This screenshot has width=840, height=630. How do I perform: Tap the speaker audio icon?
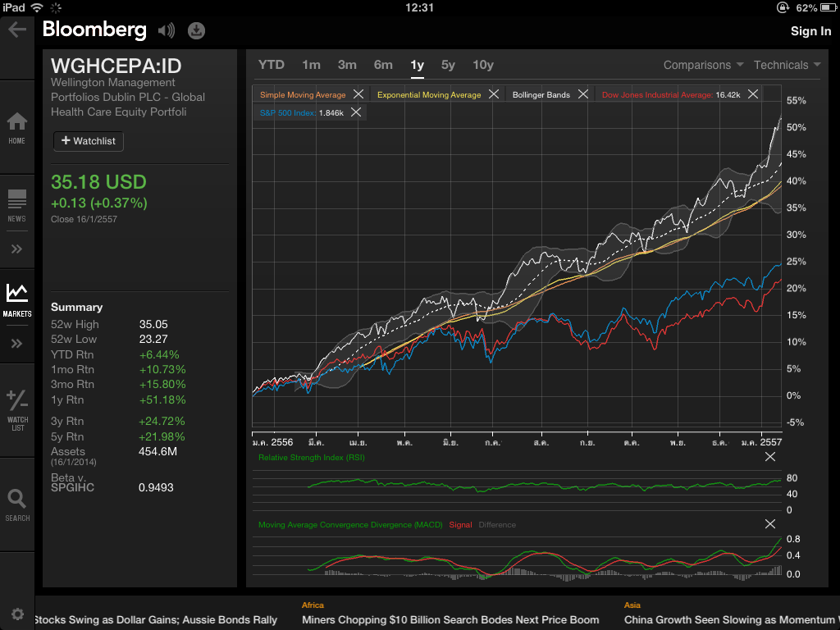[167, 30]
